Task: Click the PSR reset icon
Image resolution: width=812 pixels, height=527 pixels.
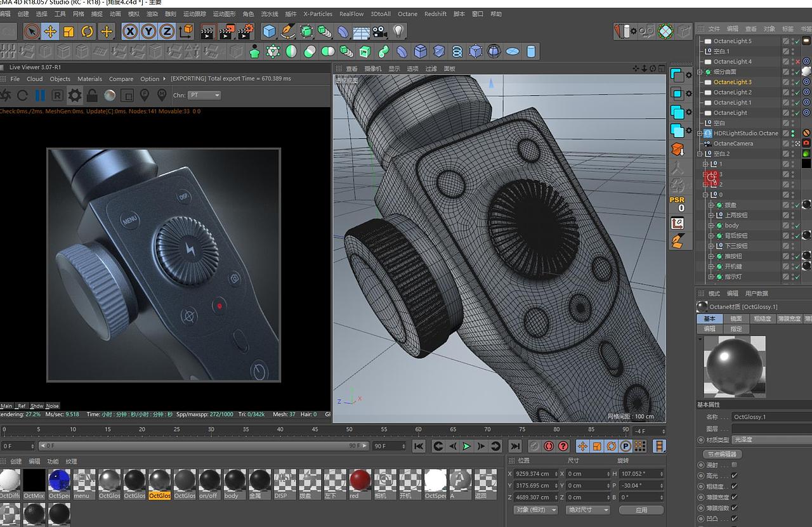Action: [677, 204]
